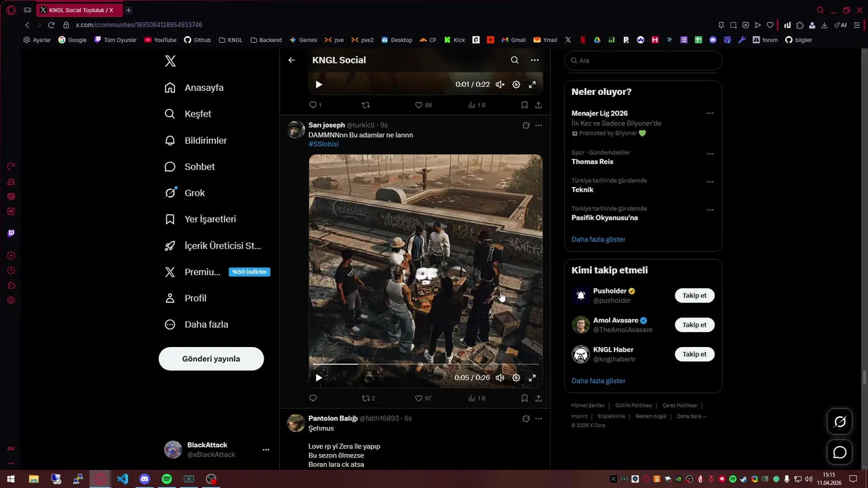Share Sarı joseph's post
Viewport: 868px width, 488px height.
538,398
